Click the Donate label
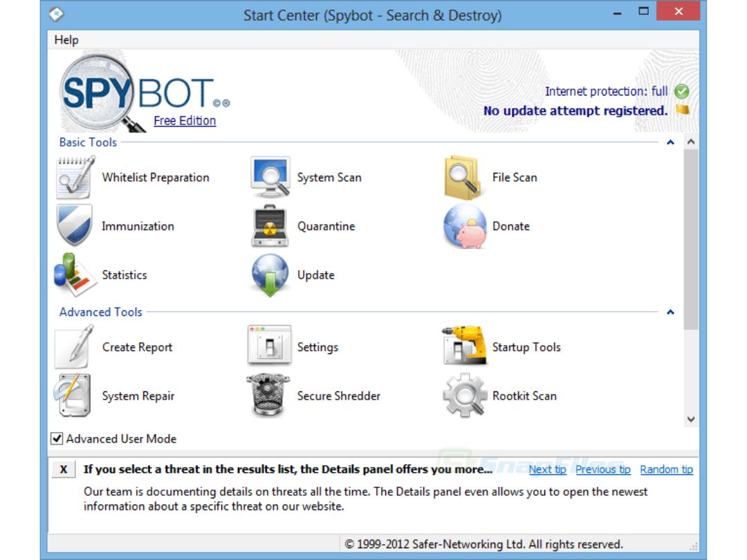747x560 pixels. pyautogui.click(x=510, y=226)
